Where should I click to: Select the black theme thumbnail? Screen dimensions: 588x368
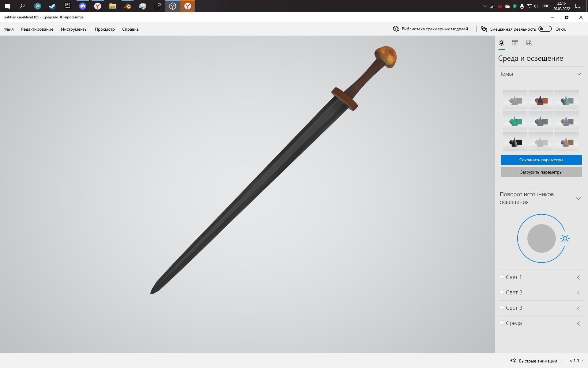(x=515, y=141)
